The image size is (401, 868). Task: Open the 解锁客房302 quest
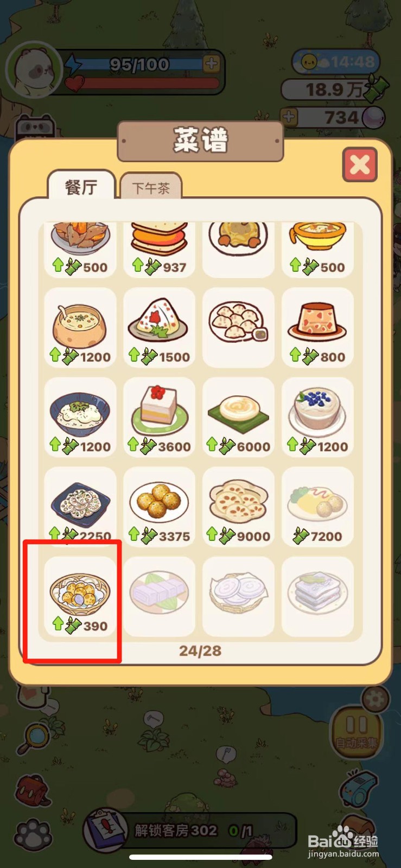190,831
